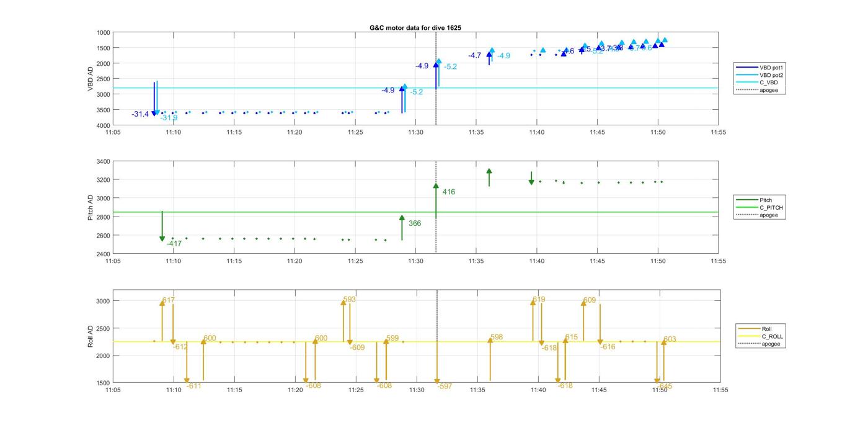868x430 pixels.
Task: Click the '-31.4' VBD data label
Action: pos(140,114)
